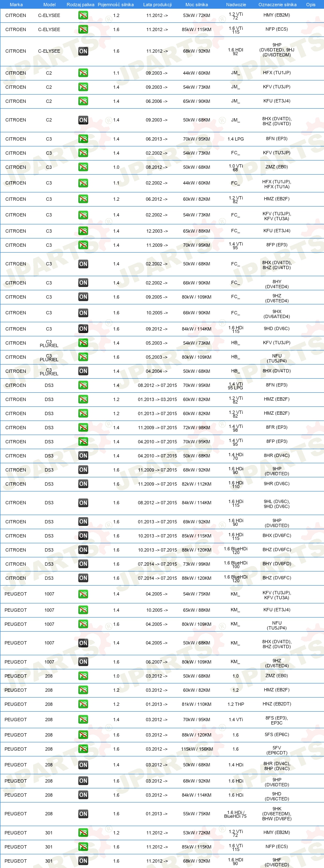Image resolution: width=324 pixels, height=868 pixels.
Task: Click diesel icon in C3 09.2012 84kW/114KM row
Action: [x=83, y=329]
